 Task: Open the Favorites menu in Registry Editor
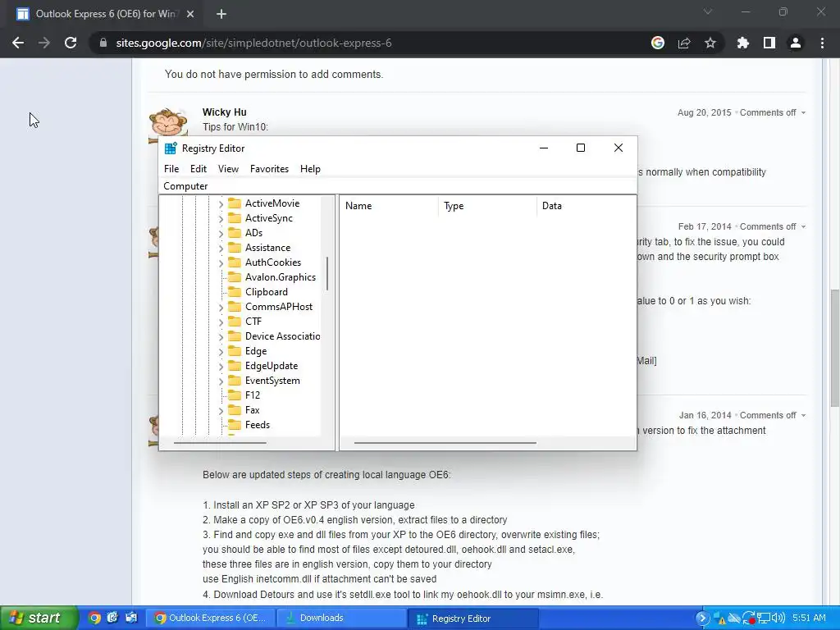269,169
